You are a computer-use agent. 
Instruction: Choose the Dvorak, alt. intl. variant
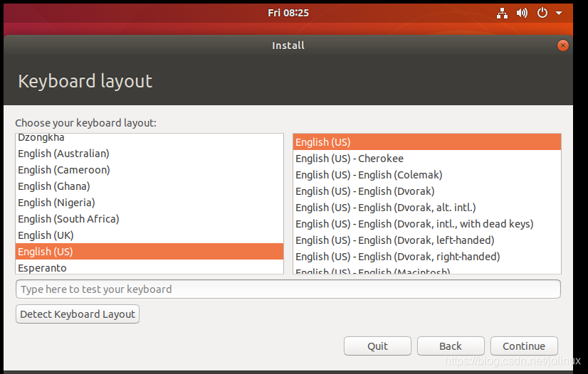[x=426, y=208]
